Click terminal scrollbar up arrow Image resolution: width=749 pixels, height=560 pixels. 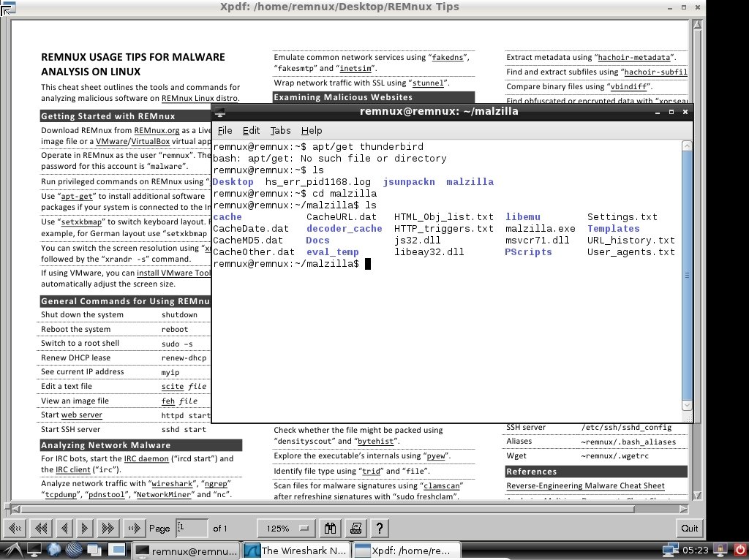pyautogui.click(x=687, y=145)
